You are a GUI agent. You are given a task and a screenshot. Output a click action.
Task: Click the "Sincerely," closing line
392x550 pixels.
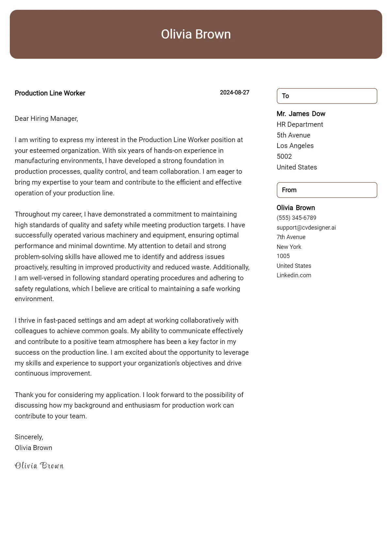coord(29,437)
